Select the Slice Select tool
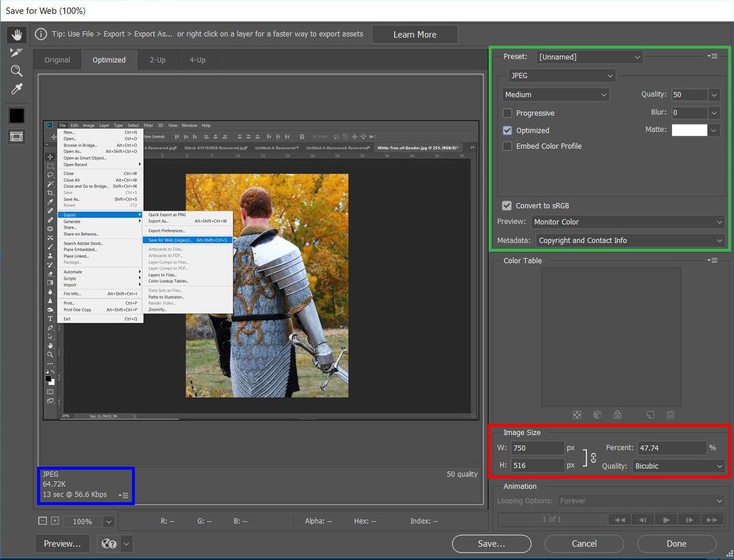This screenshot has height=560, width=734. click(17, 53)
